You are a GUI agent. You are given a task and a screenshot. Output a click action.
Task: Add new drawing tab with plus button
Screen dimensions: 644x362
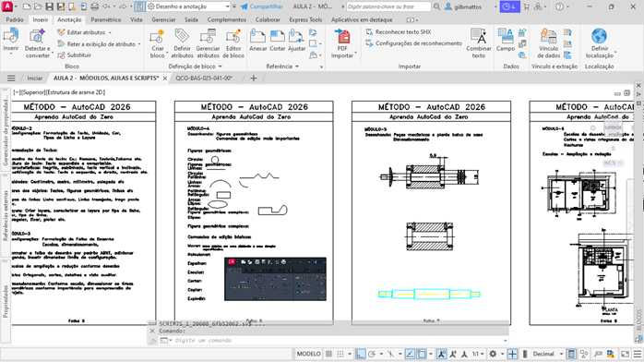254,78
